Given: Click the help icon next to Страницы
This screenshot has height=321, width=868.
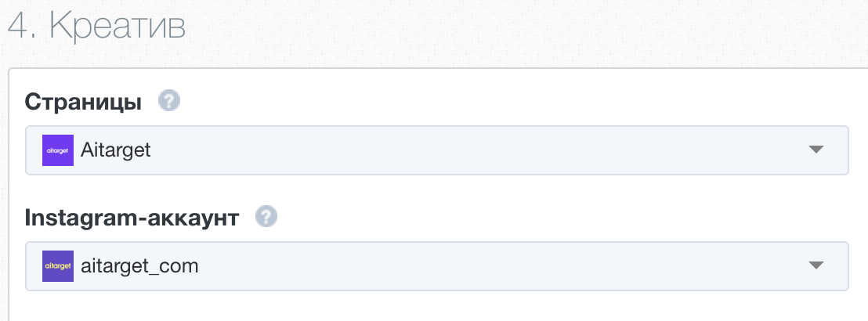Looking at the screenshot, I should [169, 101].
